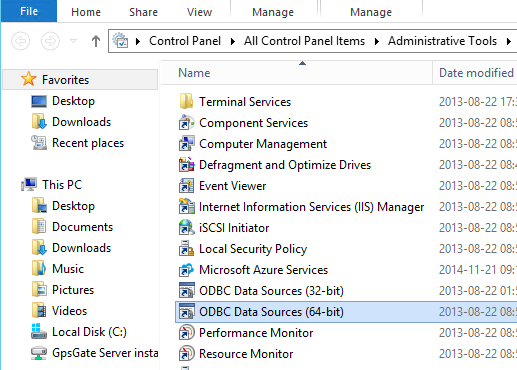The height and width of the screenshot is (370, 517).
Task: Expand the arrow after Control Panel breadcrumb
Action: click(233, 41)
